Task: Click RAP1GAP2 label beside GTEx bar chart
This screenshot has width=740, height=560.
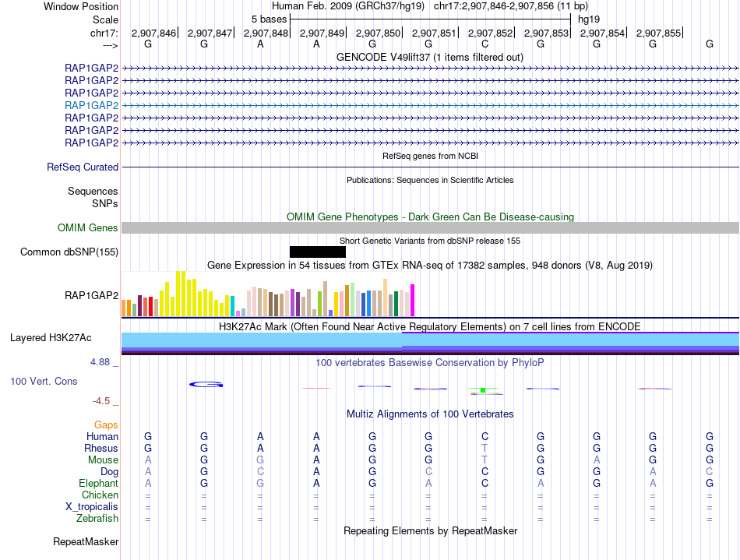Action: 92,295
